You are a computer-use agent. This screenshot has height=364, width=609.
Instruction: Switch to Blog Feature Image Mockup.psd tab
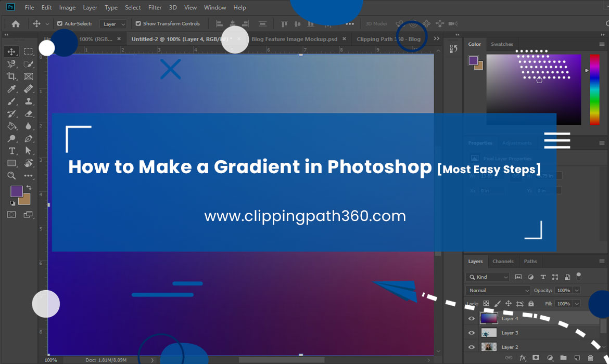(x=295, y=39)
